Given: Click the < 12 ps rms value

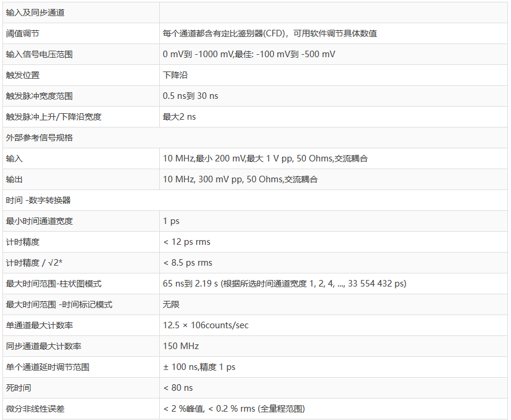Looking at the screenshot, I should pos(187,242).
